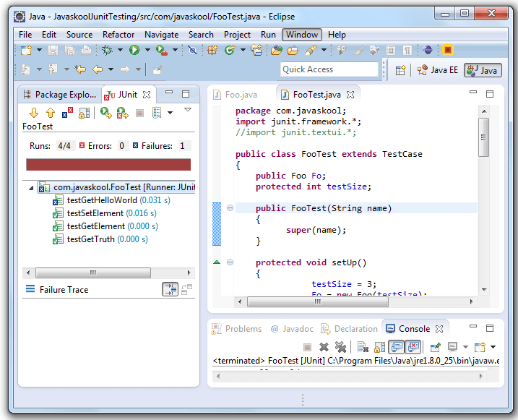Clear the Console output
The width and height of the screenshot is (518, 420).
click(363, 347)
